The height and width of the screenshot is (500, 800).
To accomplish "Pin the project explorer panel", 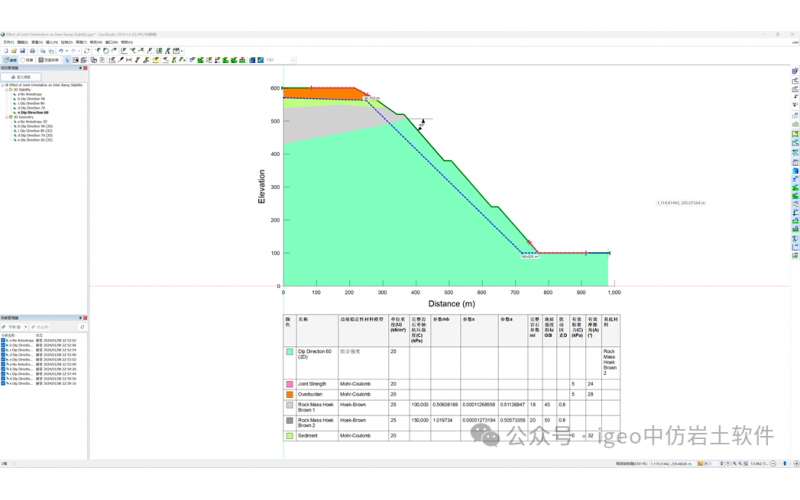I will tap(80, 68).
